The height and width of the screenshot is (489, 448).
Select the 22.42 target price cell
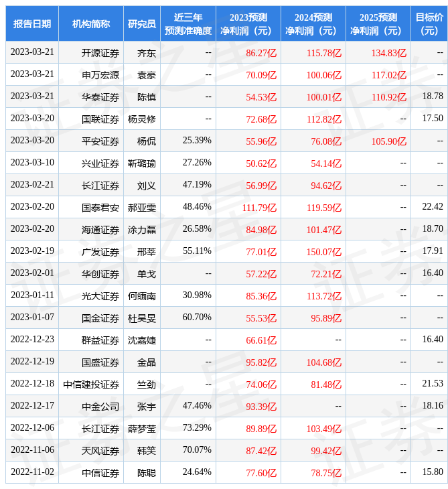[x=433, y=207]
